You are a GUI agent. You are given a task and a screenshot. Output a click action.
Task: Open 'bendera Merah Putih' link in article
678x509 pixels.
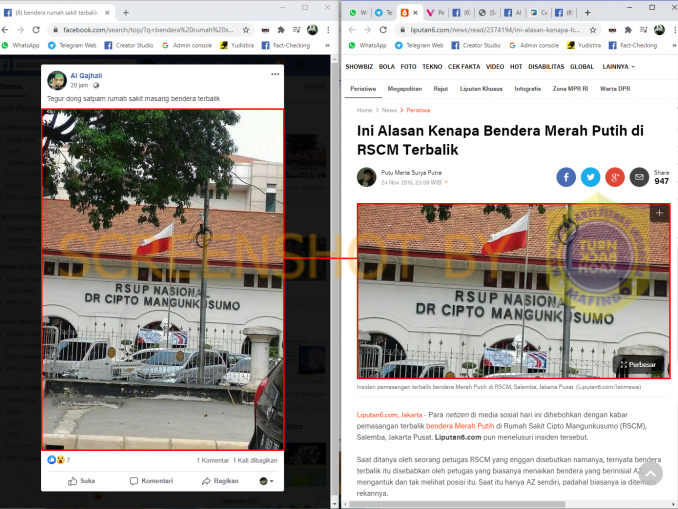(460, 426)
